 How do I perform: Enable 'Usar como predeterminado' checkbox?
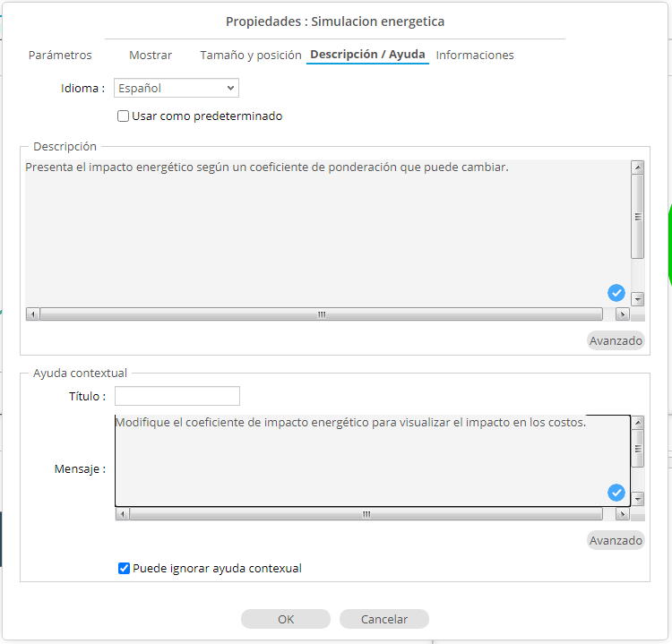coord(124,116)
